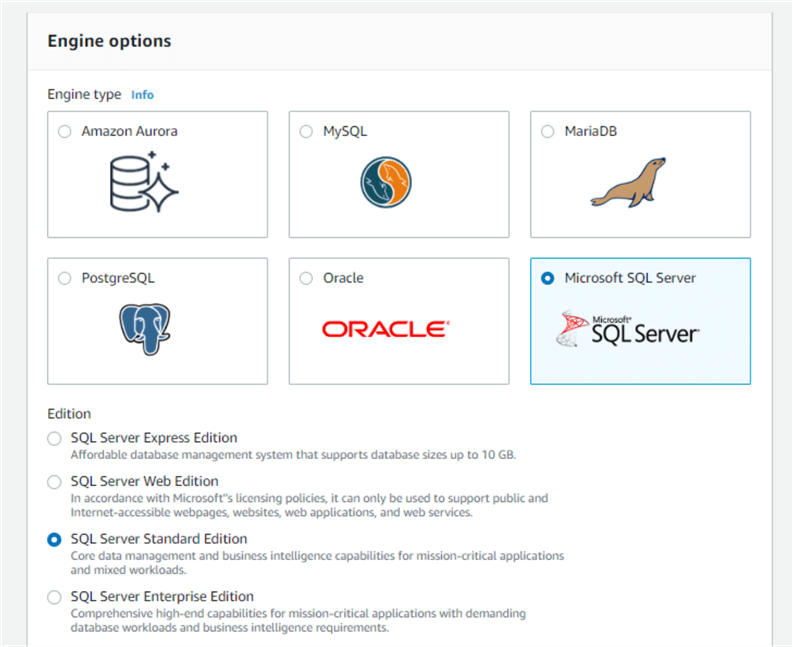Image resolution: width=793 pixels, height=647 pixels.
Task: Click the Microsoft SQL Server logo
Action: (628, 329)
